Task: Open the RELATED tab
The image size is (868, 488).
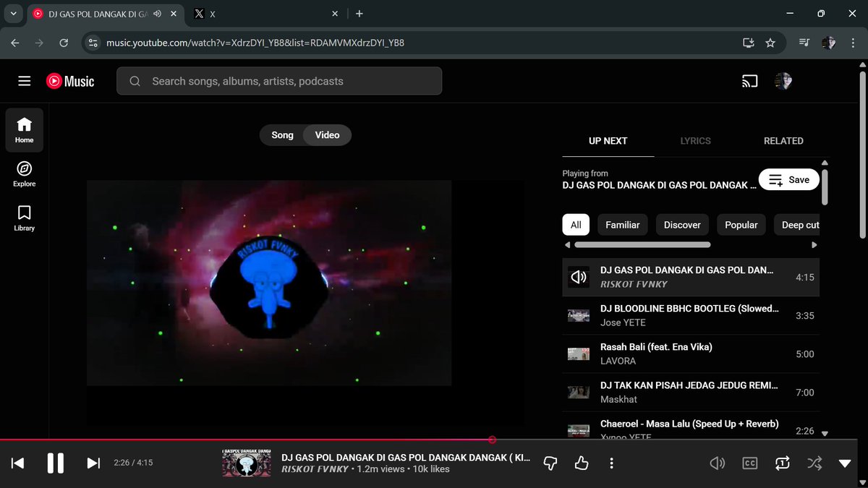Action: (x=783, y=141)
